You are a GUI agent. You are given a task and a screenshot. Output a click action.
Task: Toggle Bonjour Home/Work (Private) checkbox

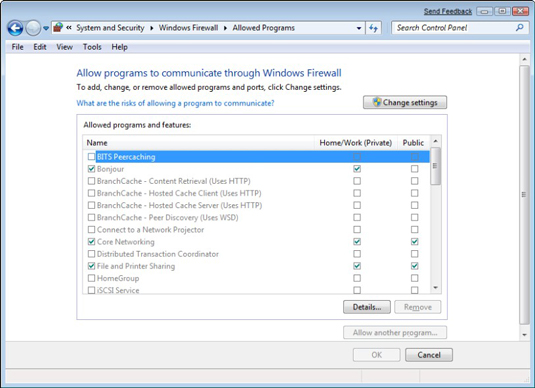(357, 169)
